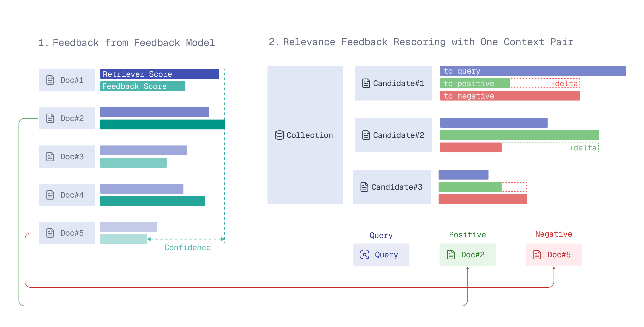Click the Doc#4 label box
The height and width of the screenshot is (327, 644).
tap(67, 195)
